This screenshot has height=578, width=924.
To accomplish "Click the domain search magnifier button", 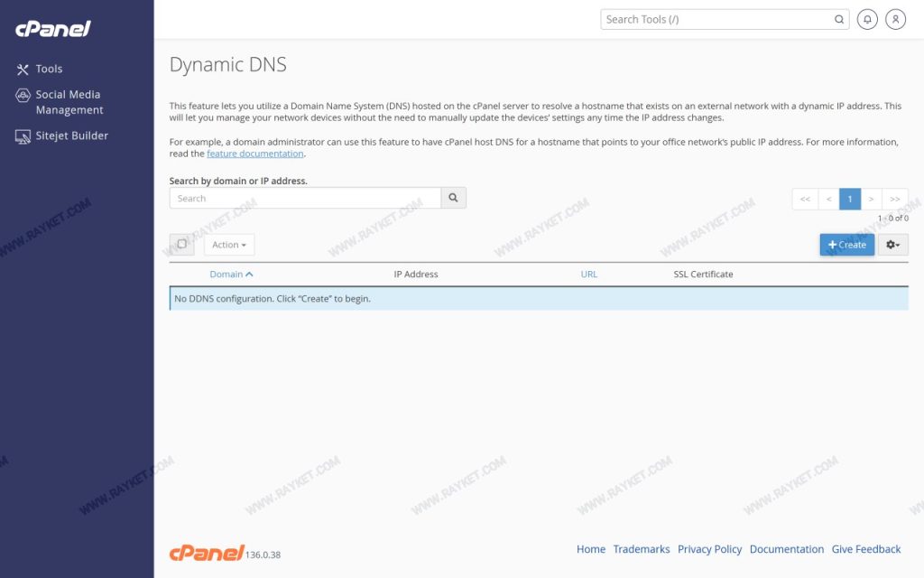I will coord(453,198).
